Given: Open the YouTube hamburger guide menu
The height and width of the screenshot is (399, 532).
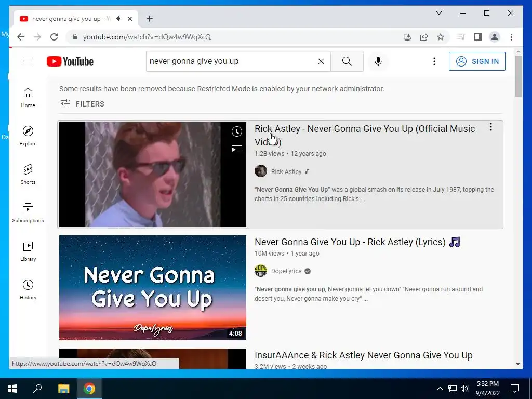Looking at the screenshot, I should click(28, 61).
